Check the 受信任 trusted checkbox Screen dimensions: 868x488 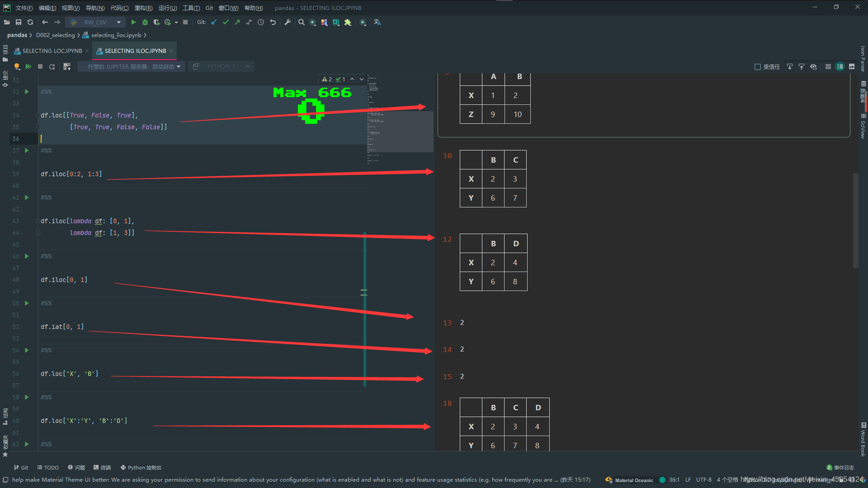tap(758, 67)
